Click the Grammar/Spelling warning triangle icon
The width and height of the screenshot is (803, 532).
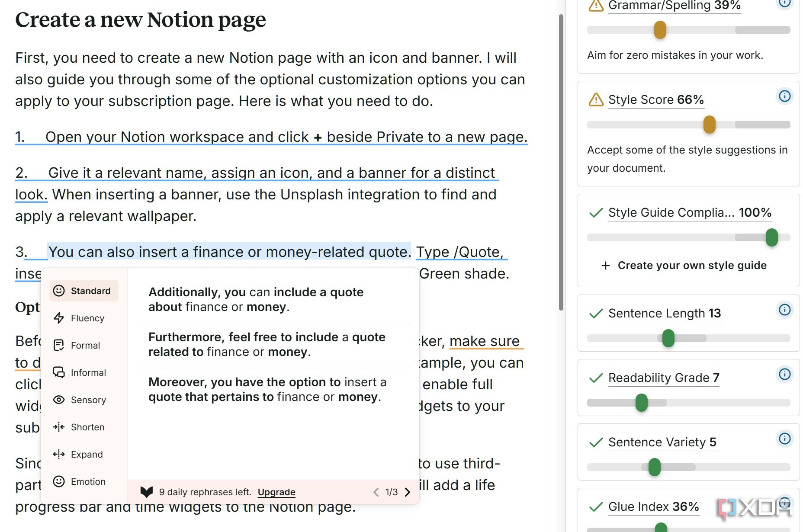596,6
